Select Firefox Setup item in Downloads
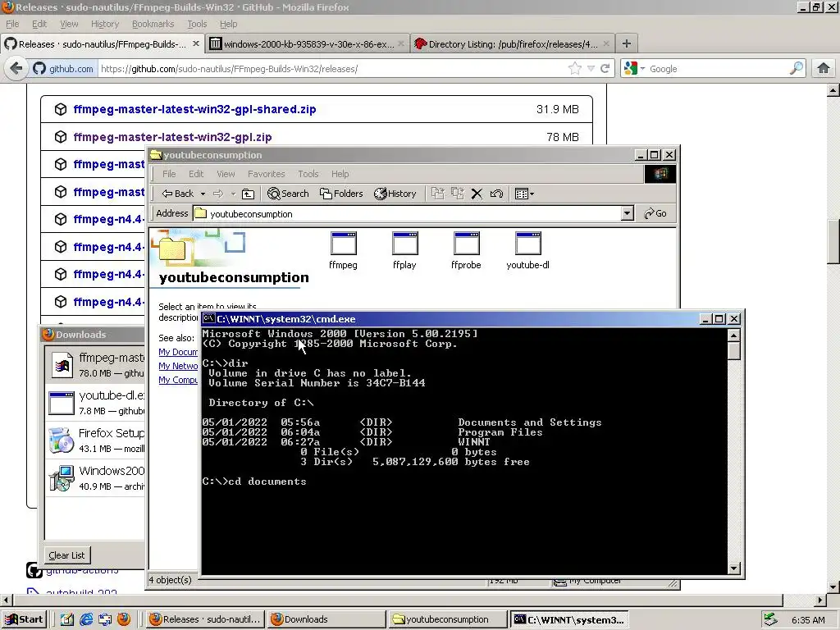 click(x=95, y=441)
